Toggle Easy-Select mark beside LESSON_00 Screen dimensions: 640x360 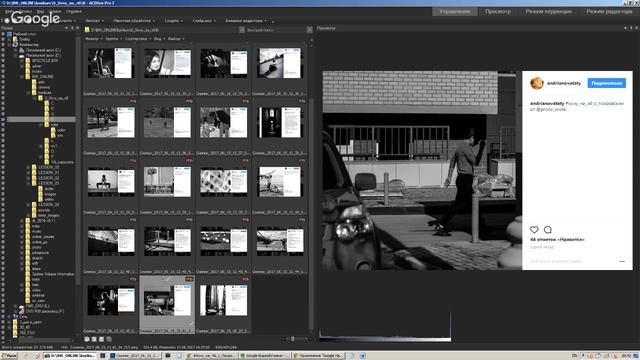pyautogui.click(x=3, y=167)
